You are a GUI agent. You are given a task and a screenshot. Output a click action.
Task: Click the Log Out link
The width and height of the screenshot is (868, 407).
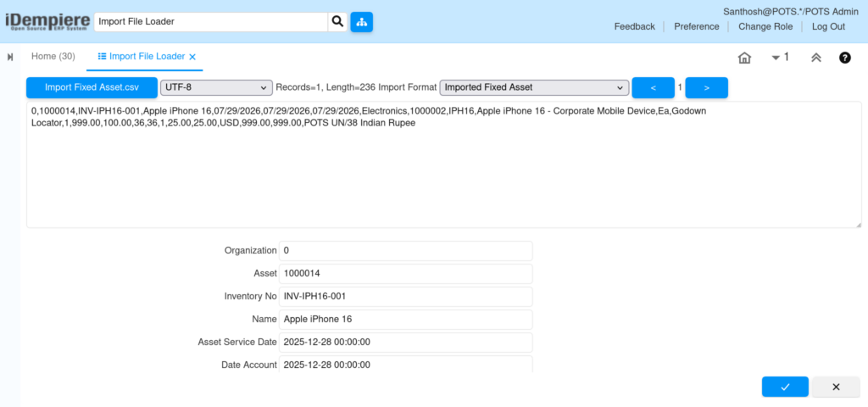coord(828,26)
